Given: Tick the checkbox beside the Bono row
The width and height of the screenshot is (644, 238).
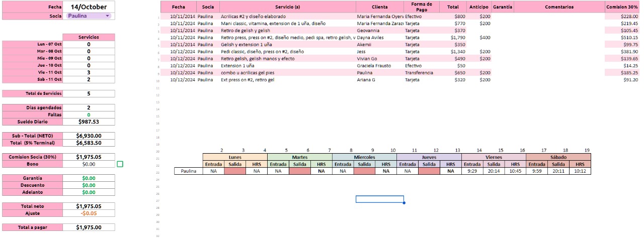Looking at the screenshot, I should (120, 164).
